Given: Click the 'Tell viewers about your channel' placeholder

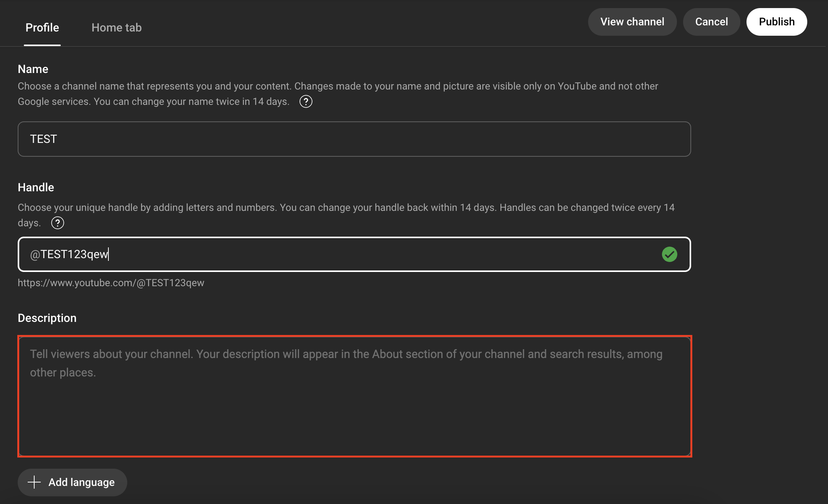Looking at the screenshot, I should 346,355.
